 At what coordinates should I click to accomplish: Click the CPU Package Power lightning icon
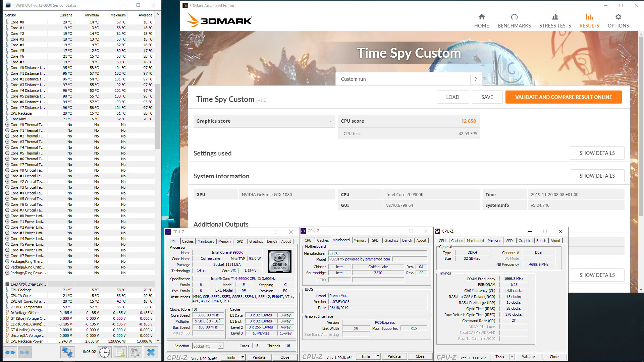7,341
